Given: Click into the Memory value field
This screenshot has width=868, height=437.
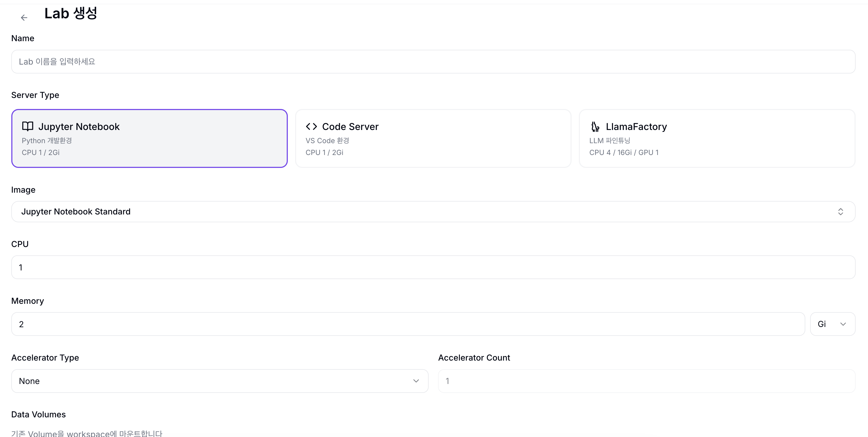Looking at the screenshot, I should point(408,324).
